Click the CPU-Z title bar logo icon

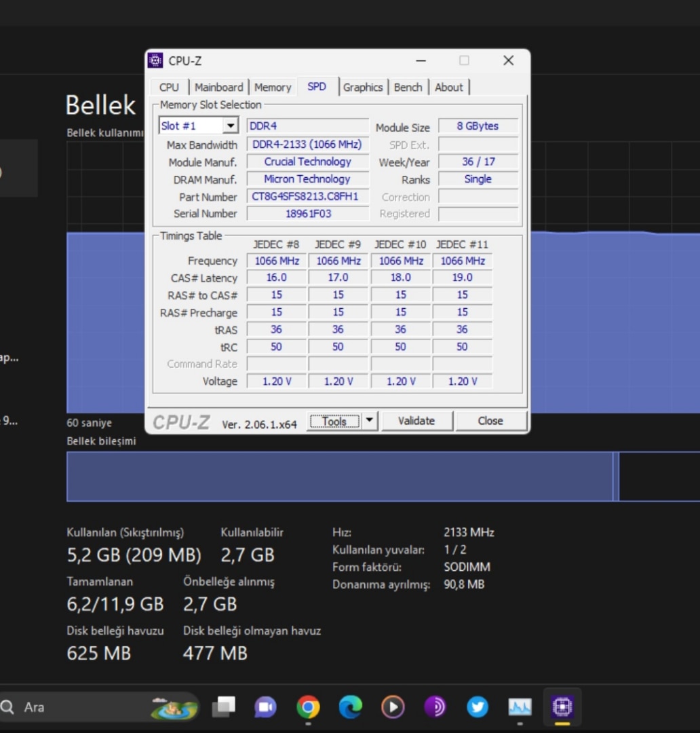pyautogui.click(x=155, y=60)
